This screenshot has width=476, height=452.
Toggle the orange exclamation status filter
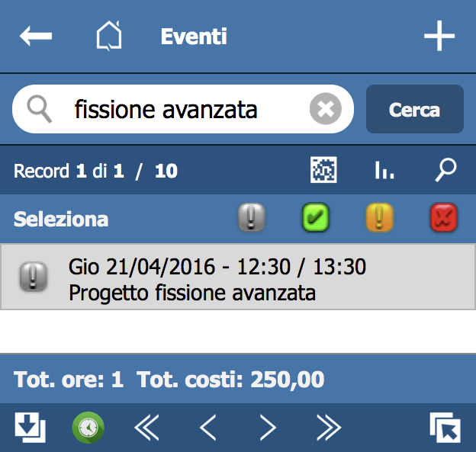380,217
